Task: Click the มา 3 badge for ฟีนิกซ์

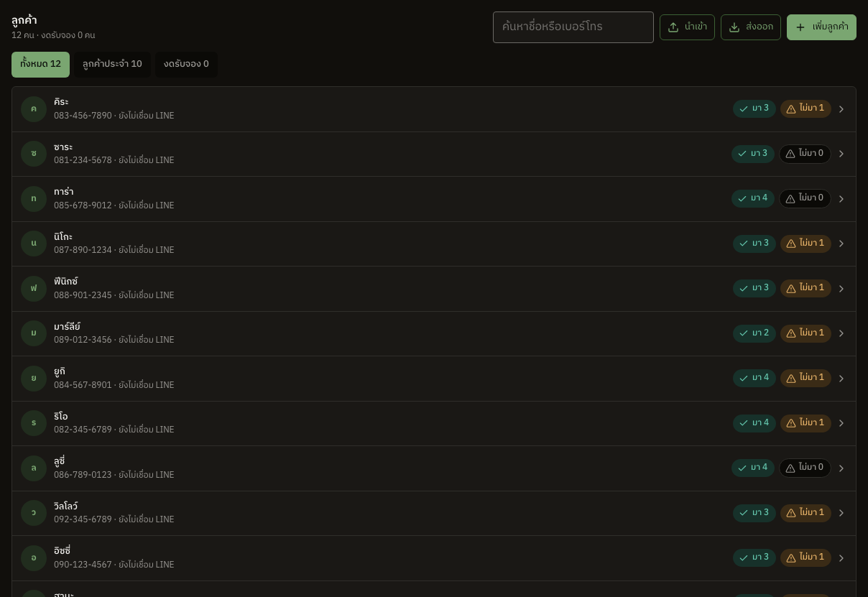Action: pos(754,289)
